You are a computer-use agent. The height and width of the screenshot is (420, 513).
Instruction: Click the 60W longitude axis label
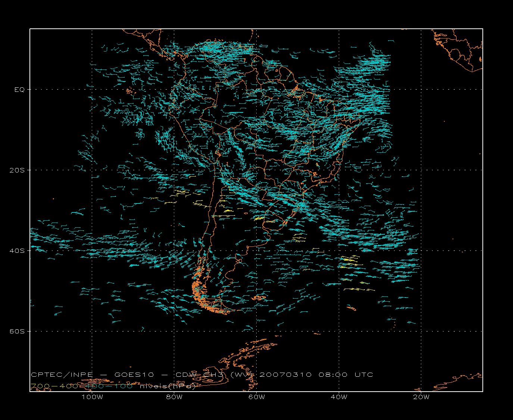point(257,397)
